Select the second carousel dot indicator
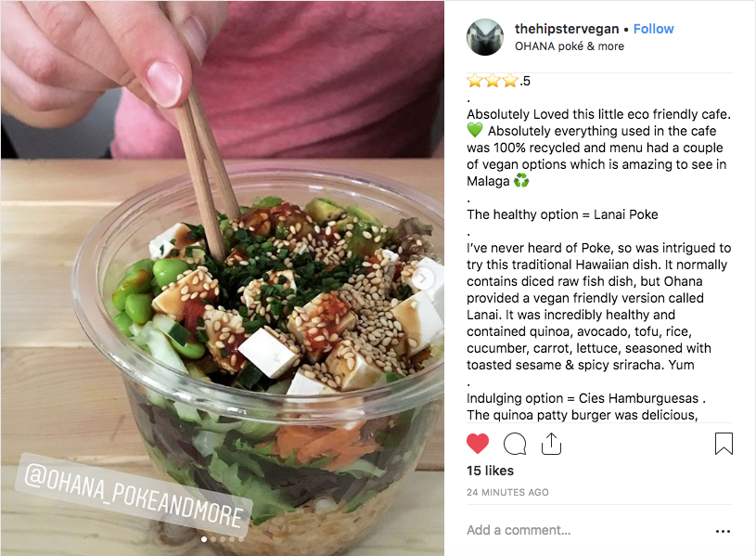Image resolution: width=756 pixels, height=556 pixels. coord(213,539)
